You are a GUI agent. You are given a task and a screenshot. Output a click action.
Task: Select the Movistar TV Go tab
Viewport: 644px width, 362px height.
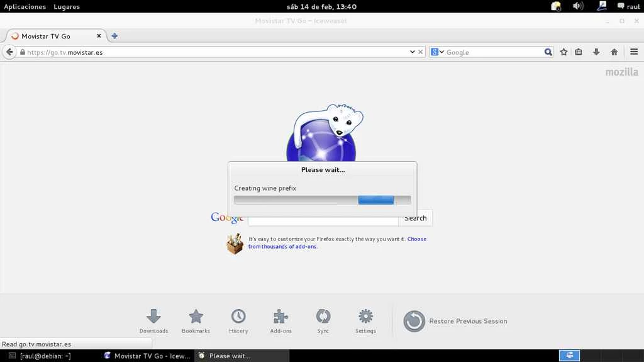coord(56,36)
